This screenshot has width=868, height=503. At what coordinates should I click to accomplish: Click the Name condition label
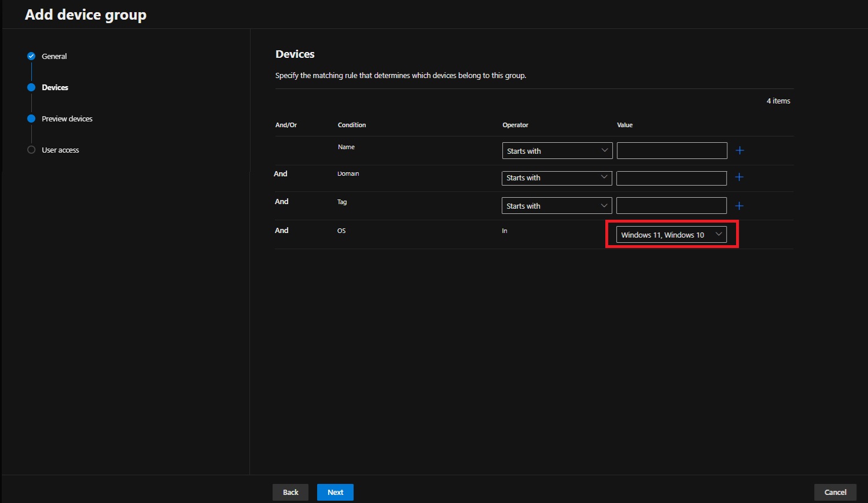pos(346,147)
